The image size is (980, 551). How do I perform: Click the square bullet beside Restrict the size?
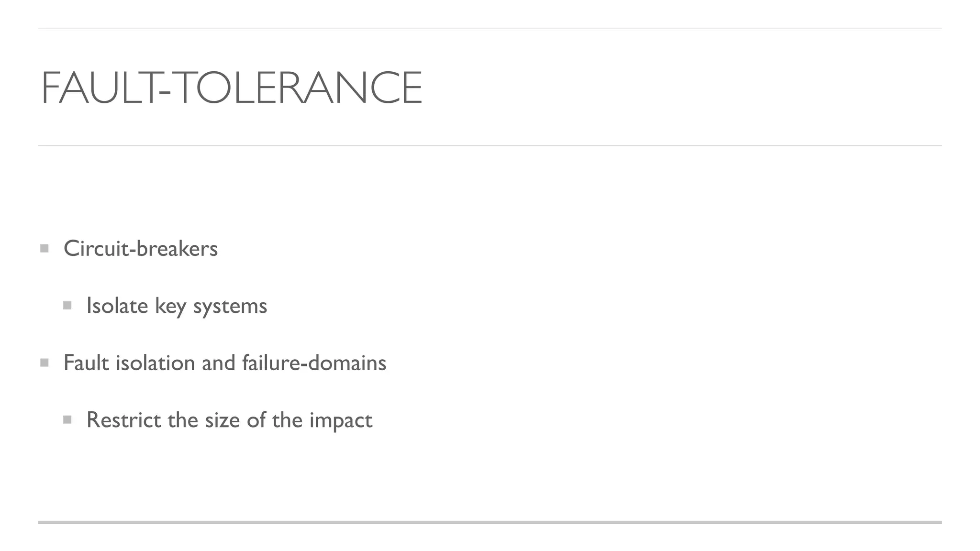[67, 419]
